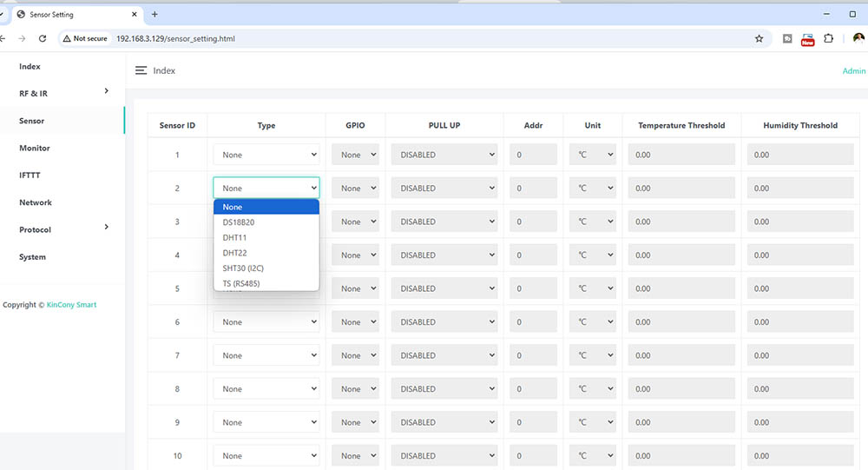Viewport: 868px width, 470px height.
Task: Go forward using the browser arrow
Action: (x=22, y=38)
